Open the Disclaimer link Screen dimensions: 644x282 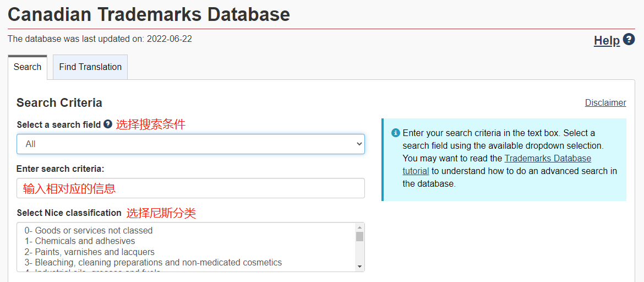[605, 102]
